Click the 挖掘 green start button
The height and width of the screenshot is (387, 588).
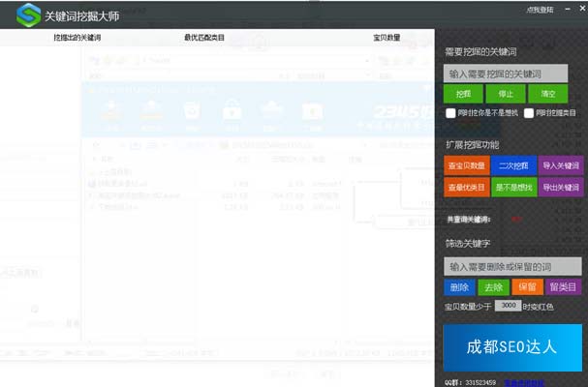point(463,95)
